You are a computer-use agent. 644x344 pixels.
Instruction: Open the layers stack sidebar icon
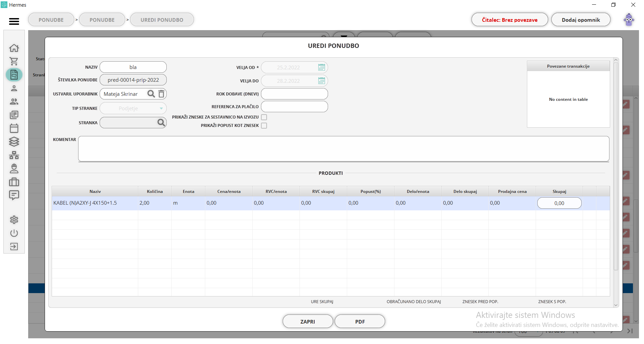click(14, 142)
